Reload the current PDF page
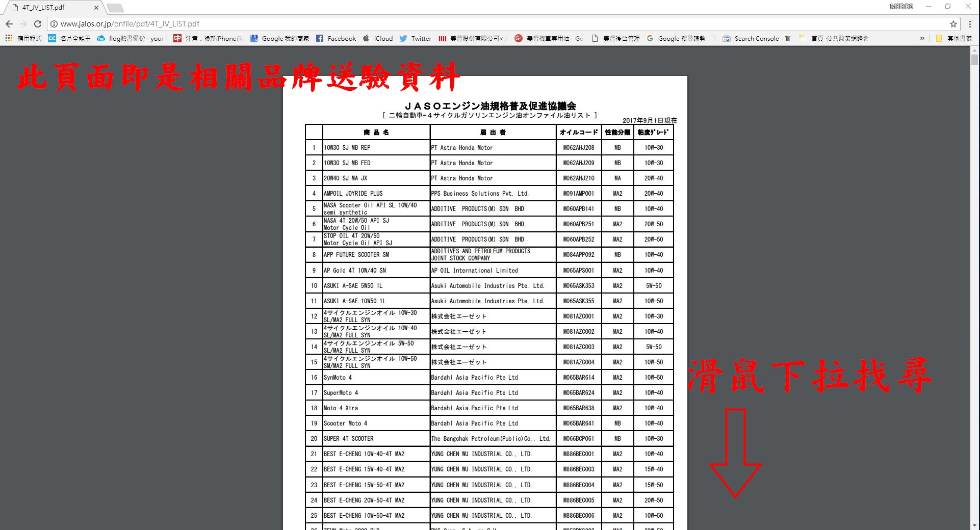The width and height of the screenshot is (980, 530). [37, 24]
